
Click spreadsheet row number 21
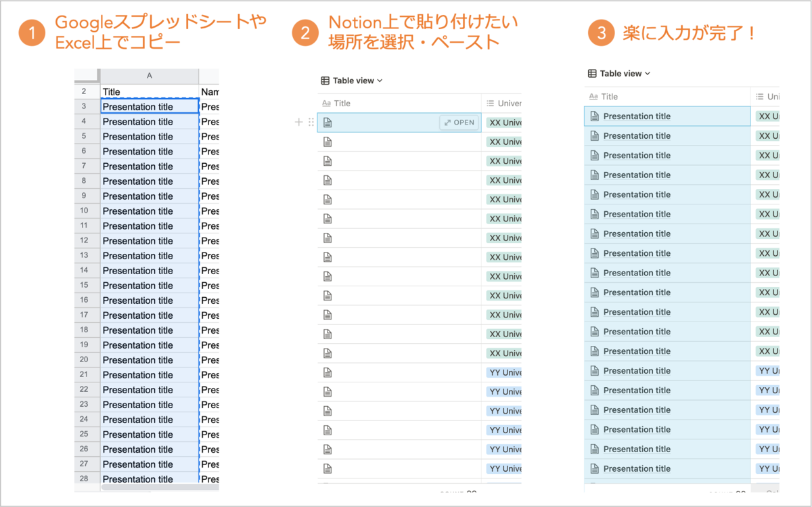click(x=87, y=374)
